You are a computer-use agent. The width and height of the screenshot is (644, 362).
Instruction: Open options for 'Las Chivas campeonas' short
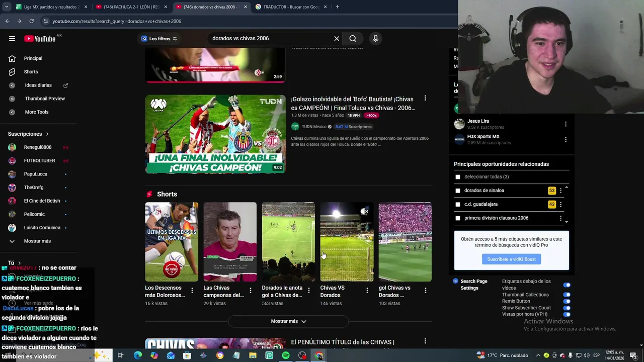point(250,291)
